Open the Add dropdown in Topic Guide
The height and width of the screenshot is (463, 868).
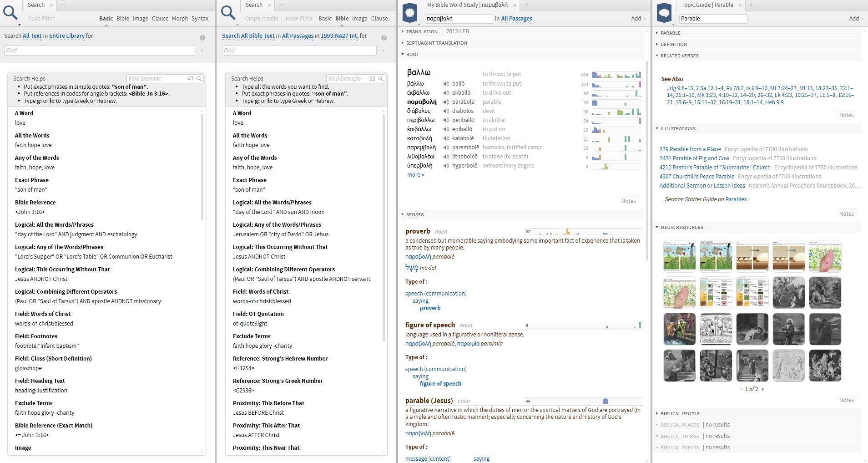(856, 19)
